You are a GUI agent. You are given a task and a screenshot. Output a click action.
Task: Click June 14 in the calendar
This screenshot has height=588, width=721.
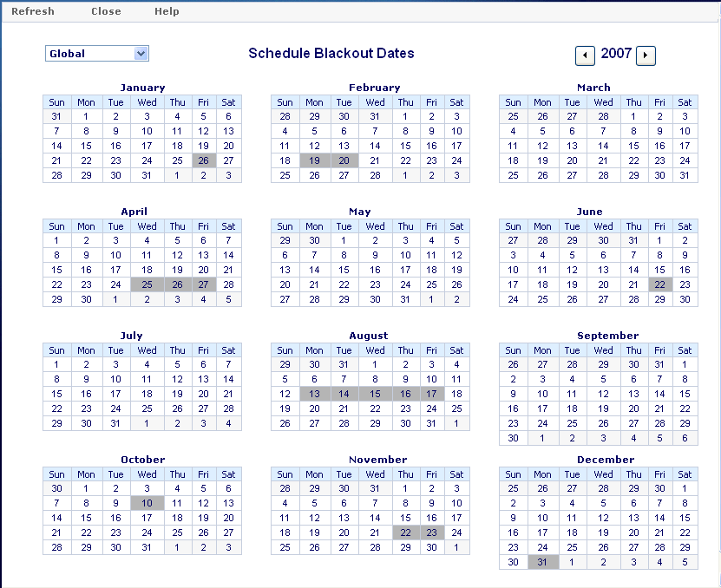tap(634, 270)
